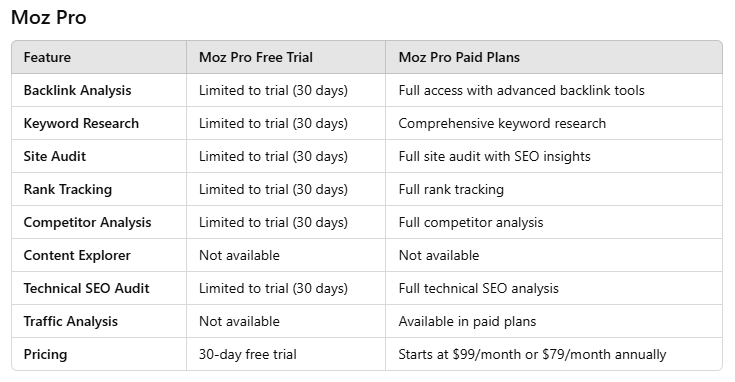This screenshot has width=735, height=382.
Task: Click the Traffic Analysis row label
Action: [x=71, y=322]
